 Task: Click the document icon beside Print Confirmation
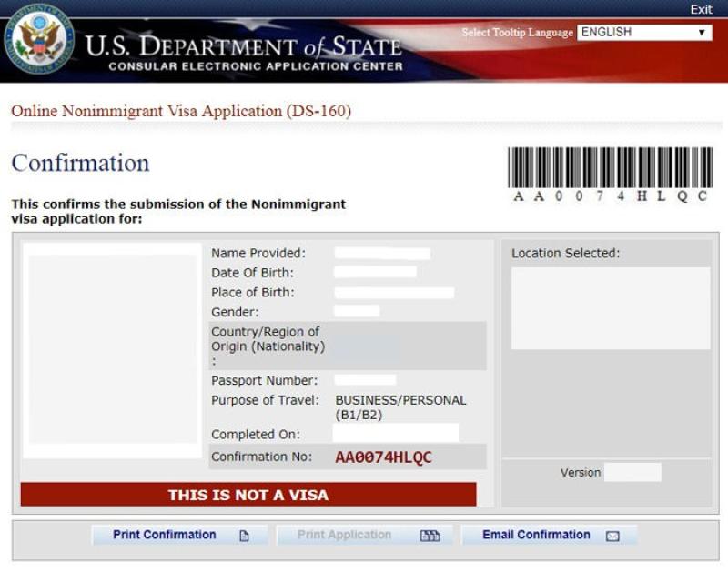coord(244,536)
